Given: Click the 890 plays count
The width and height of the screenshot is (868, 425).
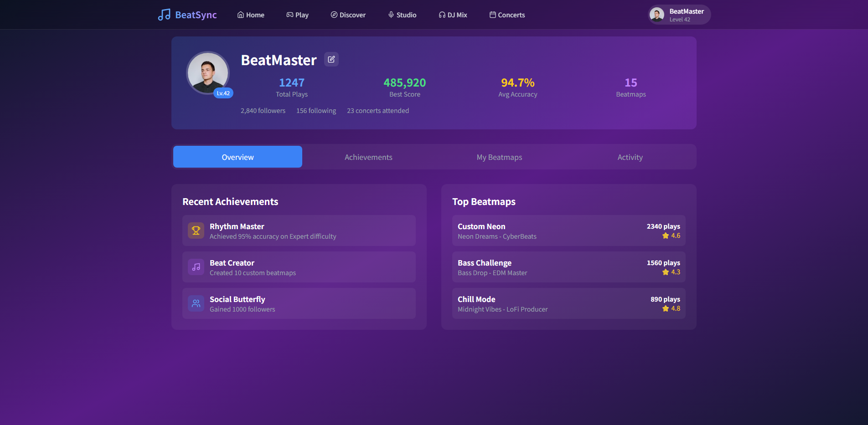Looking at the screenshot, I should pyautogui.click(x=665, y=299).
